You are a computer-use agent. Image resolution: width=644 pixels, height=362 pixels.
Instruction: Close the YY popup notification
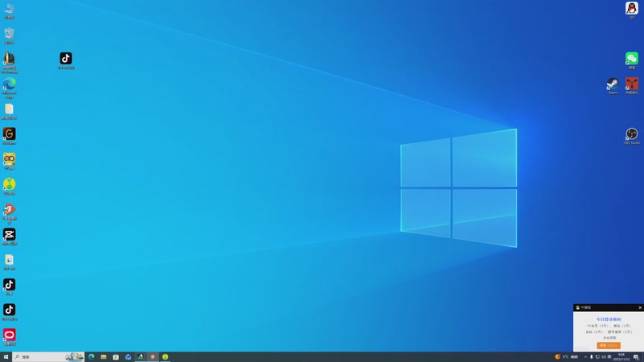point(640,307)
